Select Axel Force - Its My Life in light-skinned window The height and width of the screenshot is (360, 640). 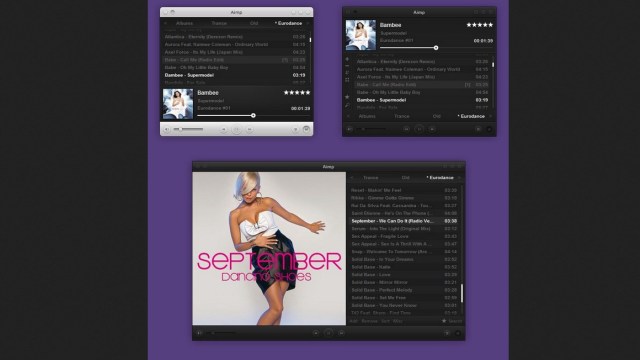pyautogui.click(x=235, y=52)
